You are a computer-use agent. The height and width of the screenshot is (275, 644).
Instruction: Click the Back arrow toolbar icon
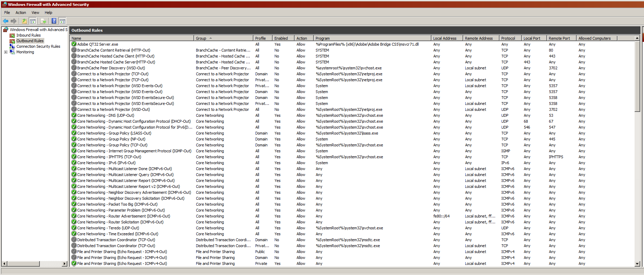(6, 21)
